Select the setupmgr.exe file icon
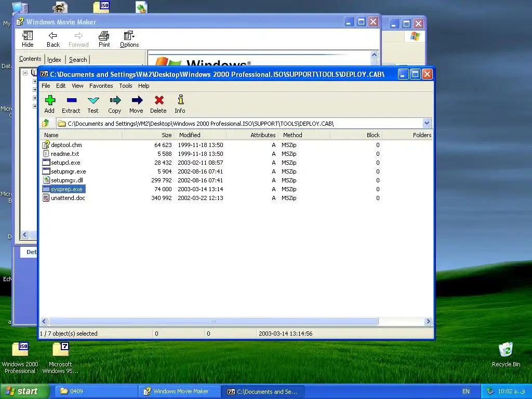Image resolution: width=532 pixels, height=399 pixels. pyautogui.click(x=46, y=171)
